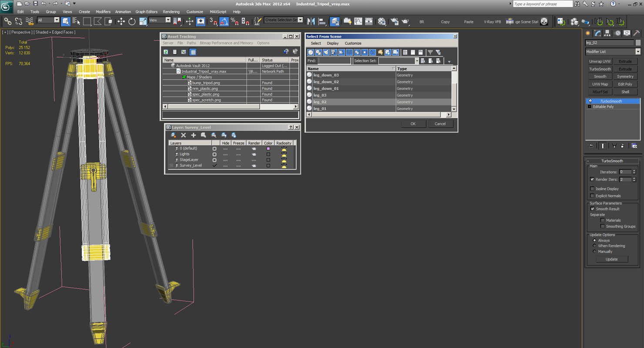Image resolution: width=644 pixels, height=348 pixels.
Task: Click Cancel in Select From Scene
Action: [440, 124]
